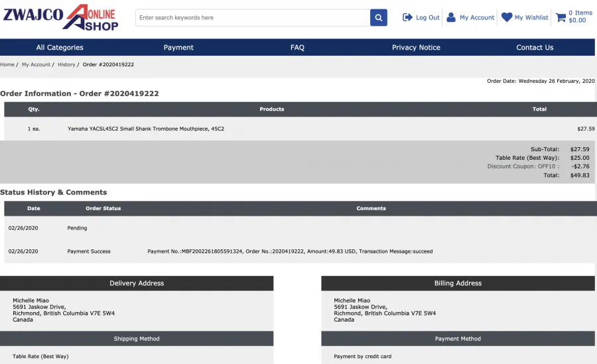Click the Delivery Address header
The height and width of the screenshot is (364, 597).
[137, 283]
